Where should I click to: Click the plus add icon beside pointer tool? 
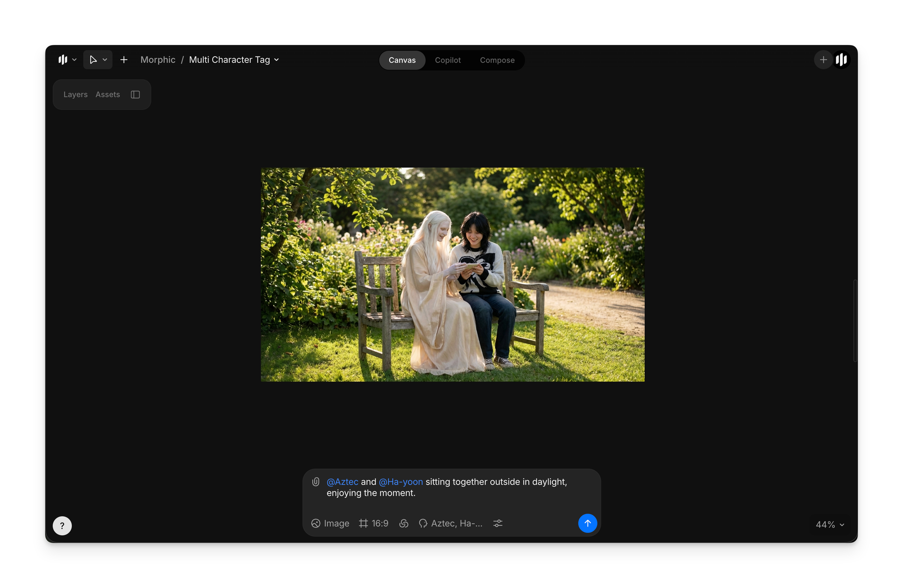coord(124,60)
